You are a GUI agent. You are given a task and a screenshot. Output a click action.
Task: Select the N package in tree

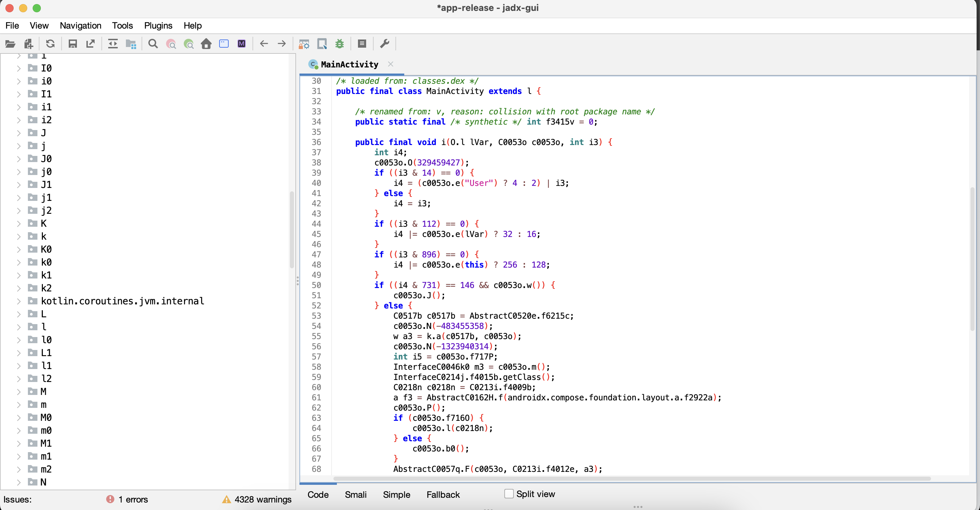[43, 482]
